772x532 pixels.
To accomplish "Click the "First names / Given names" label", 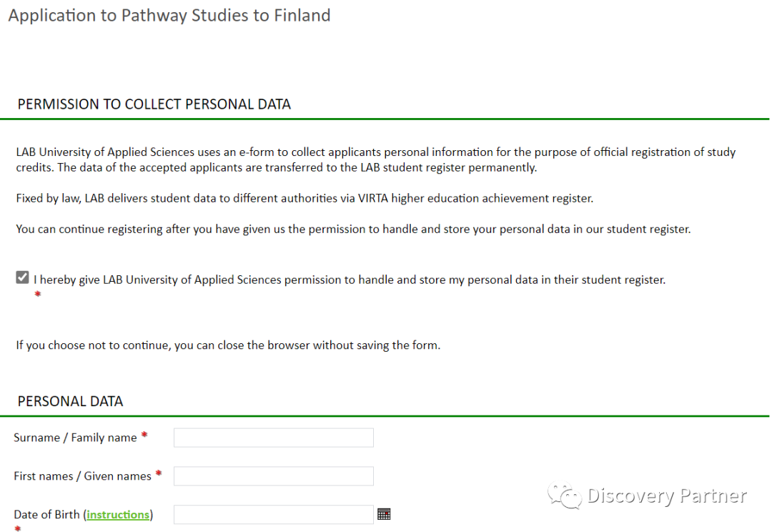I will [x=82, y=476].
